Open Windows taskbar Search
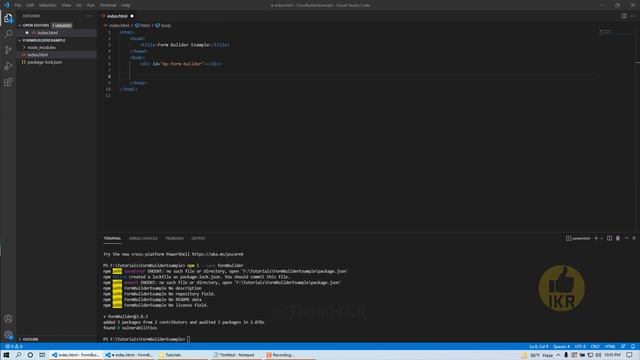This screenshot has width=640, height=360. pyautogui.click(x=18, y=355)
